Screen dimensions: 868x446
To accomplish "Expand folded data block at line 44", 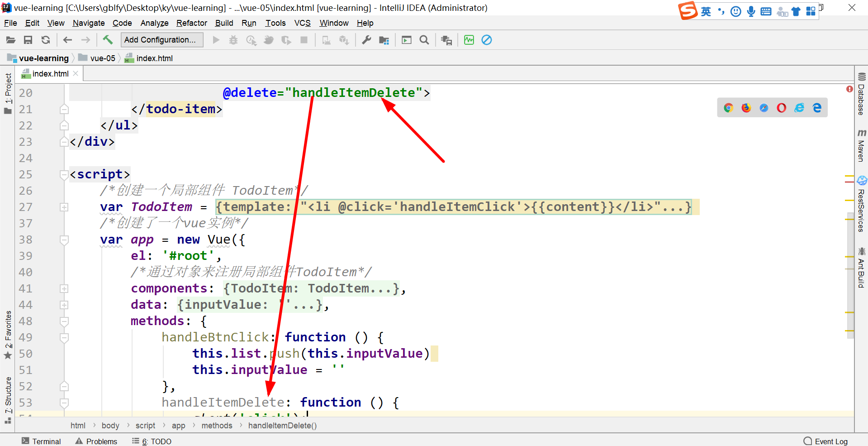I will click(64, 305).
